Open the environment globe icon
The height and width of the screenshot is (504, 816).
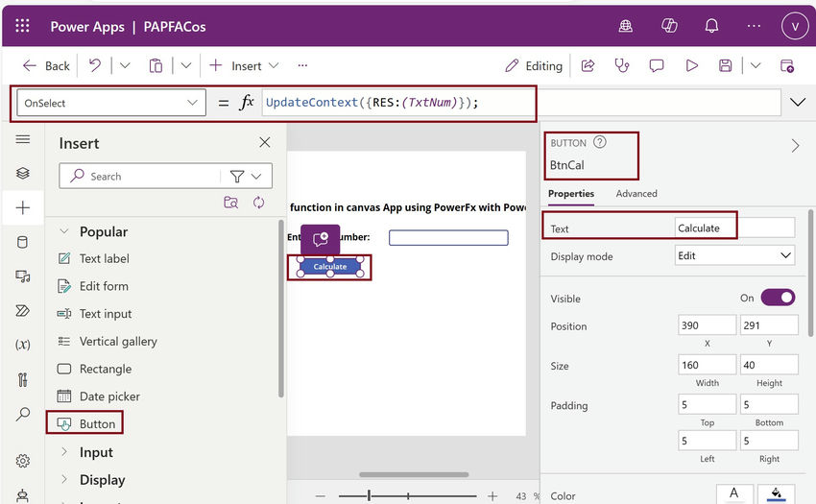coord(626,26)
